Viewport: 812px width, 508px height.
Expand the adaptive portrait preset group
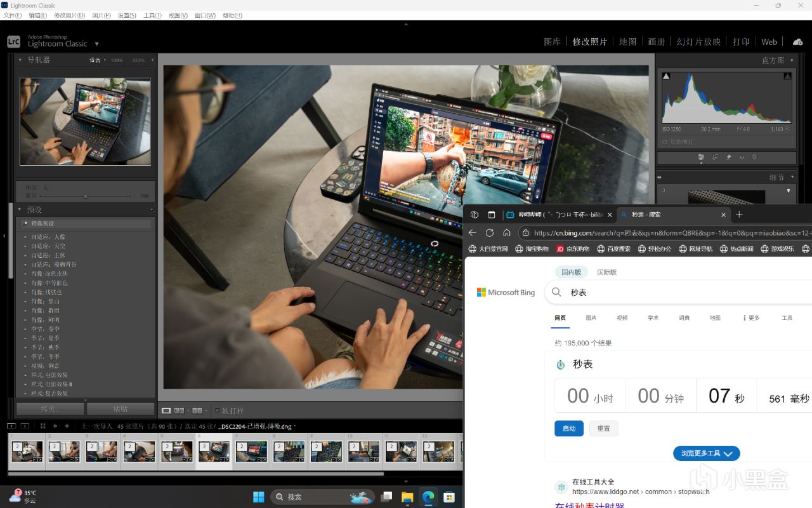pos(26,237)
